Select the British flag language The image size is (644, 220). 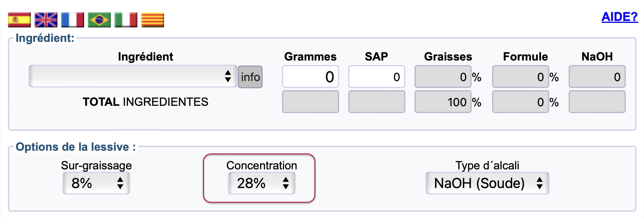46,20
